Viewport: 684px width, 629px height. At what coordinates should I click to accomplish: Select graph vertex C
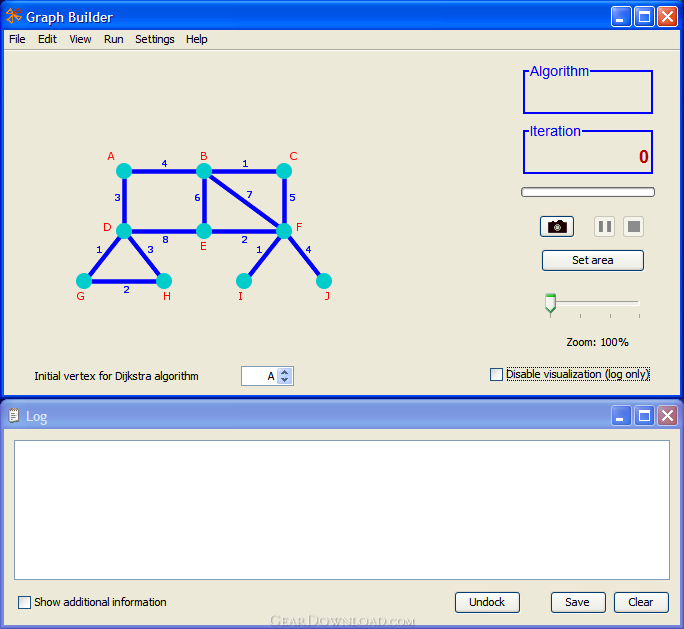click(x=284, y=171)
